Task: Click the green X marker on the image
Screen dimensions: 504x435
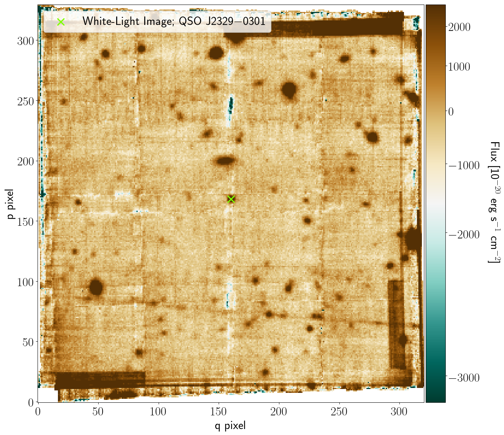Action: (x=231, y=199)
